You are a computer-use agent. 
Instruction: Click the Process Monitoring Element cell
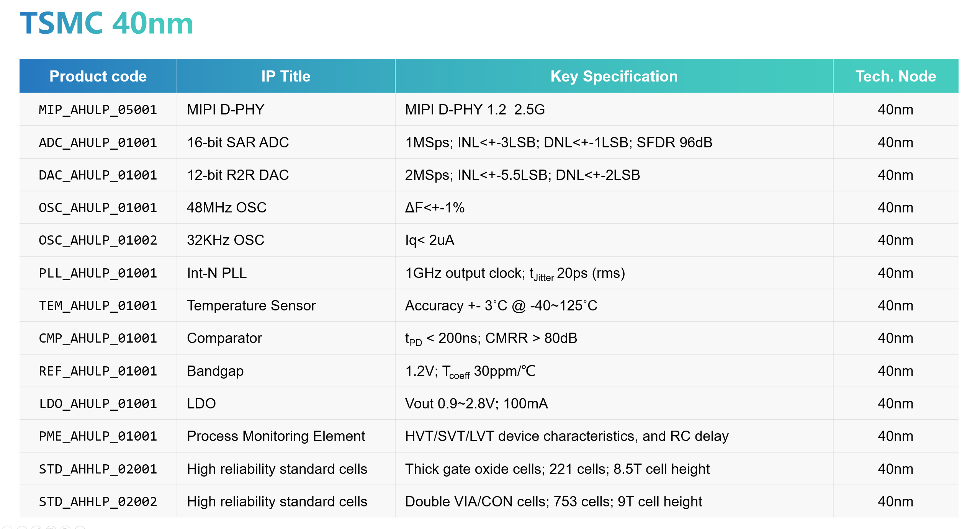click(276, 436)
